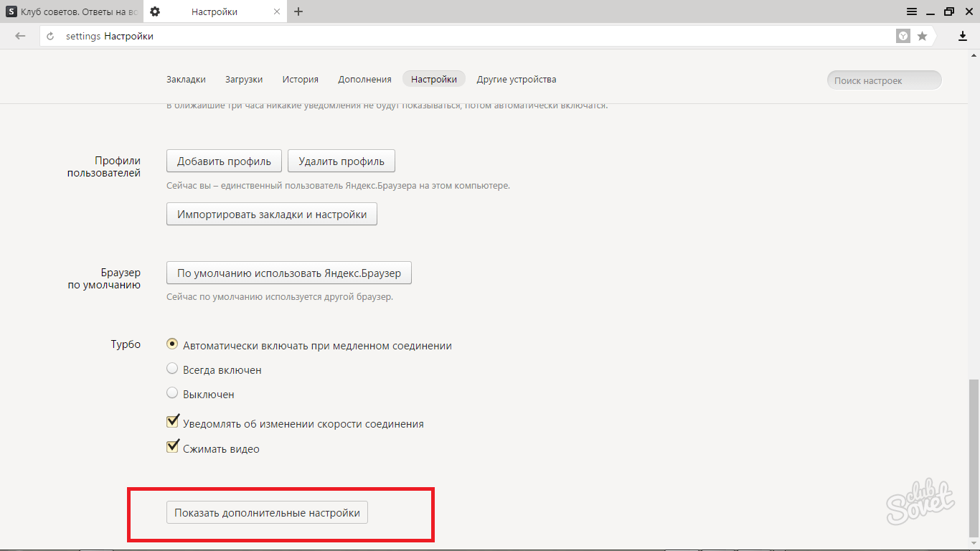Reload the page with the refresh icon
Image resolution: width=980 pixels, height=551 pixels.
tap(50, 36)
